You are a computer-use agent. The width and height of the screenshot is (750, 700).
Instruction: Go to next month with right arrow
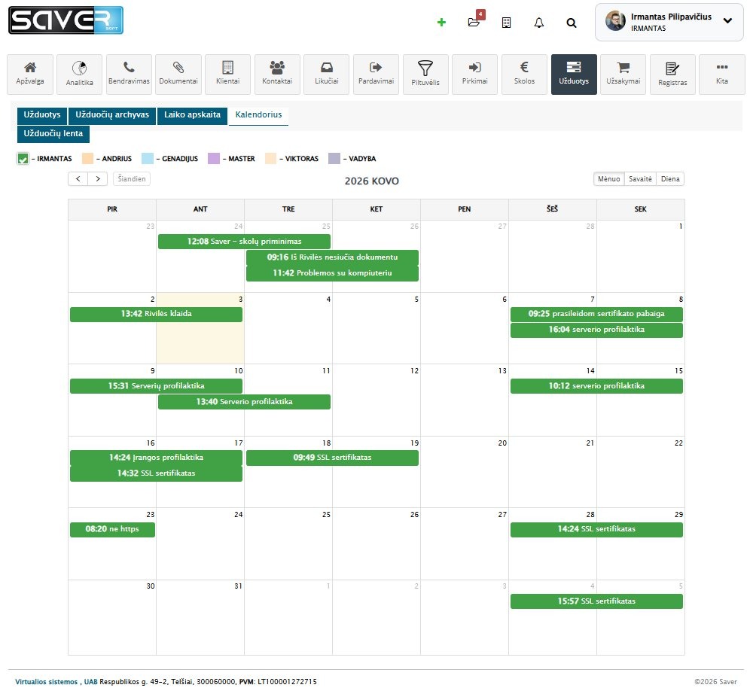point(98,179)
